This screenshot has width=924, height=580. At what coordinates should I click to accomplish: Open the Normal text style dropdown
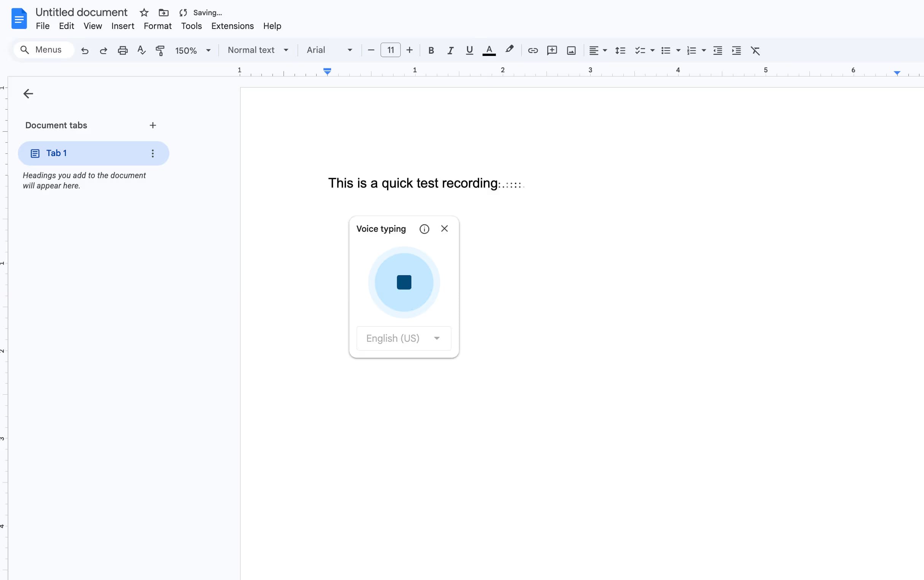tap(258, 50)
